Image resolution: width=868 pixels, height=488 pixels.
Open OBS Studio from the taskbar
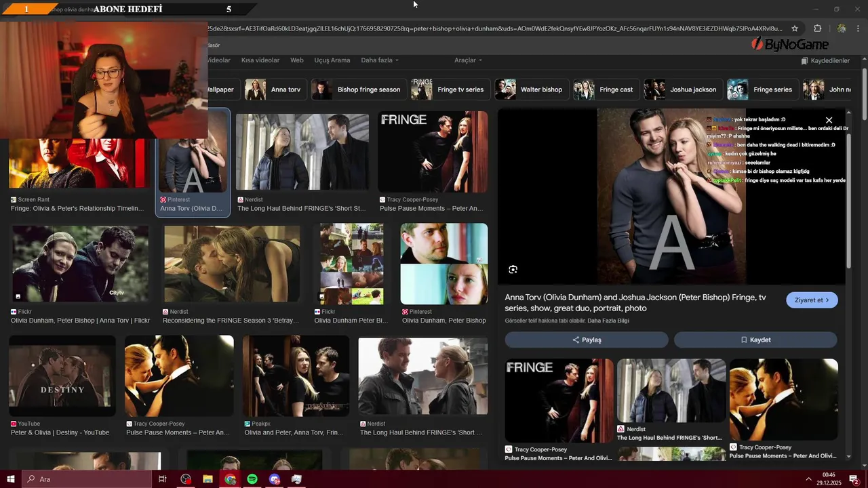tap(186, 479)
